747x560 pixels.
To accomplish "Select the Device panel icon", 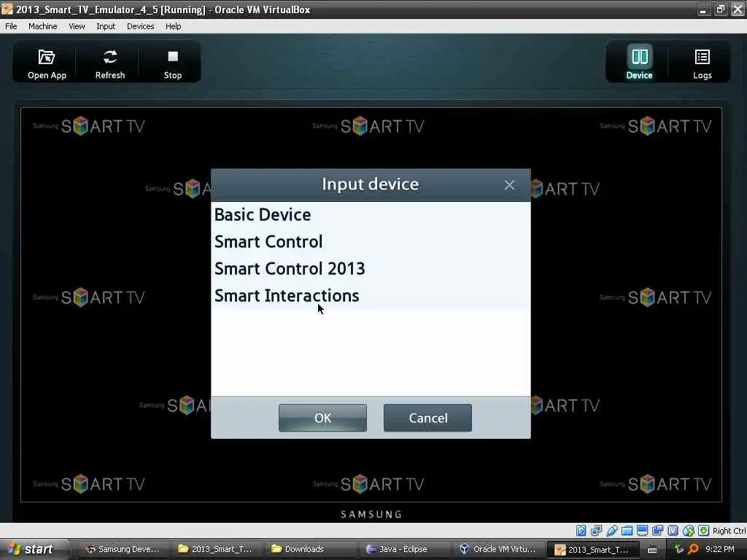I will [x=639, y=57].
